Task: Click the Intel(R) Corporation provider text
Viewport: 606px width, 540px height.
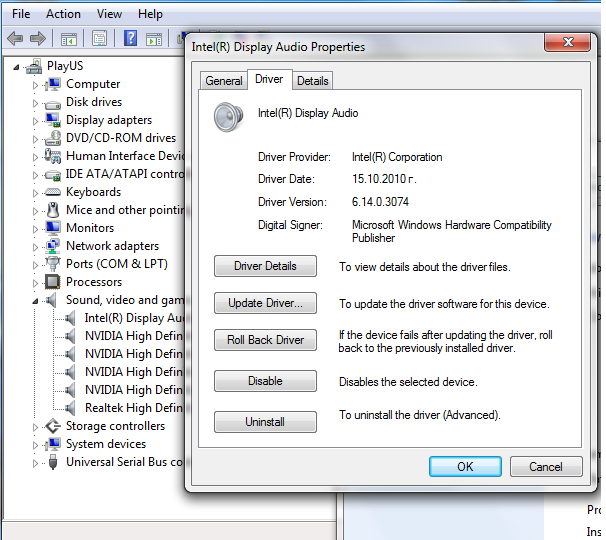Action: point(397,157)
